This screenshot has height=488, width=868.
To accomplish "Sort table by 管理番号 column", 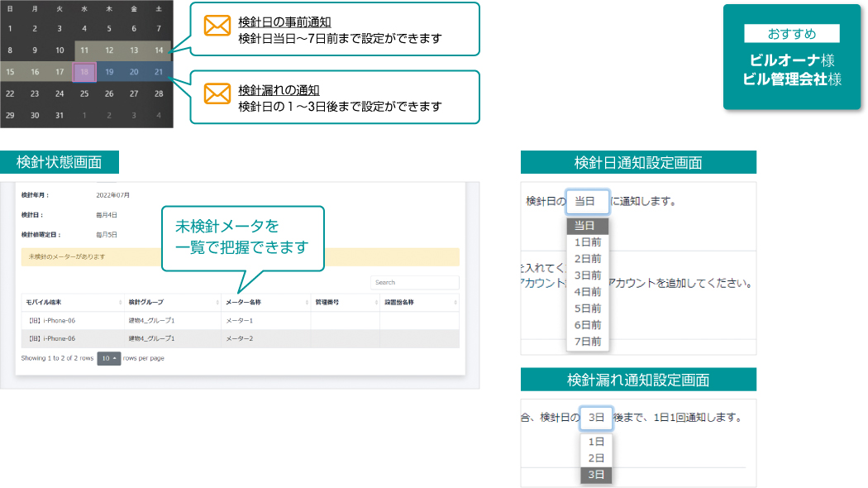I will pyautogui.click(x=344, y=303).
